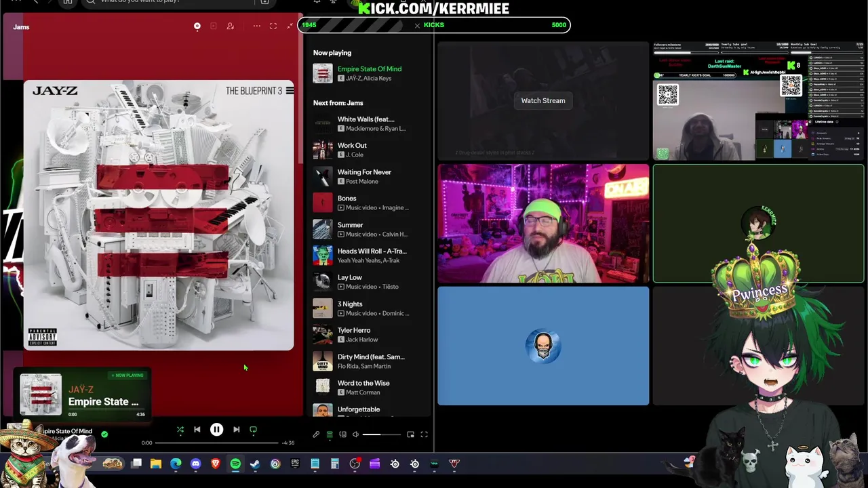
Task: Click The Blueprint 3 album artwork
Action: (159, 216)
